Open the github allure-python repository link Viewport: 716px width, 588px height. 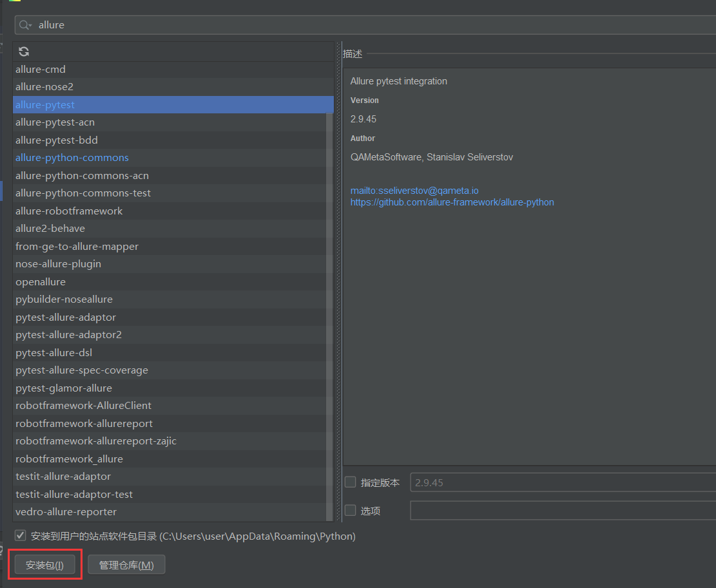pos(452,202)
